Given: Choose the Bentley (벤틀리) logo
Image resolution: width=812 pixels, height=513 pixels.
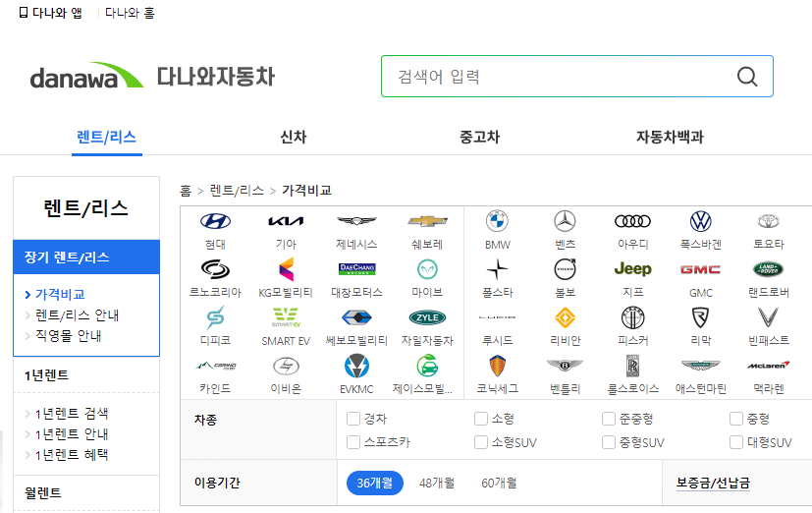Looking at the screenshot, I should [x=565, y=366].
